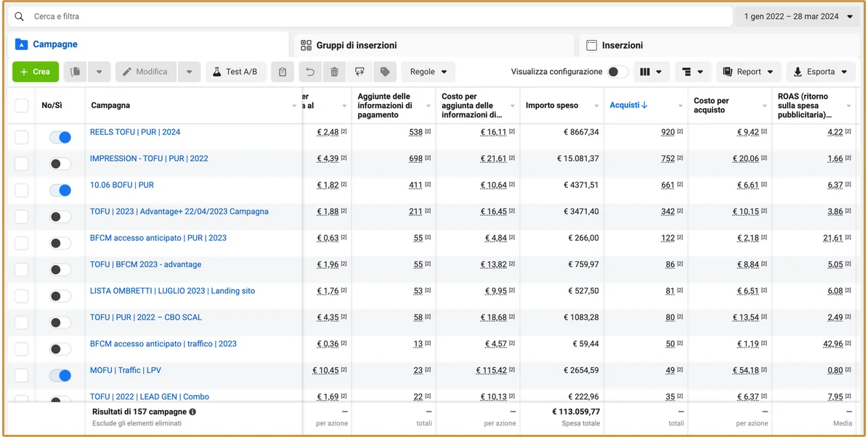Screen dimensions: 868x437
Task: Click the Campagne folder icon
Action: (x=21, y=44)
